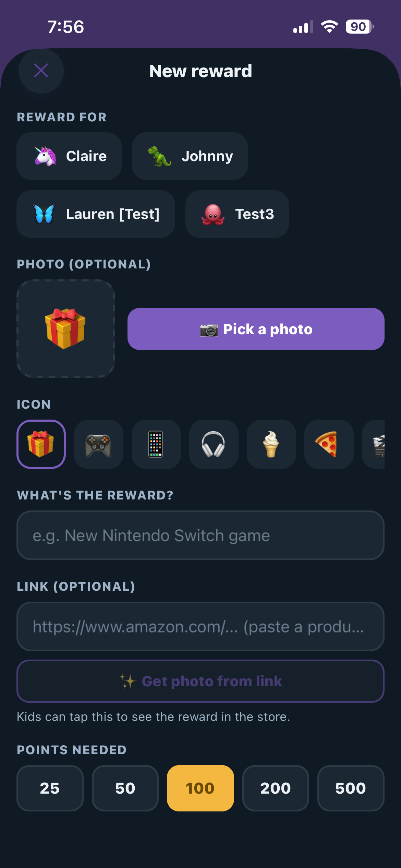Set points needed to 50
Screen dimensions: 401x868
(x=125, y=788)
